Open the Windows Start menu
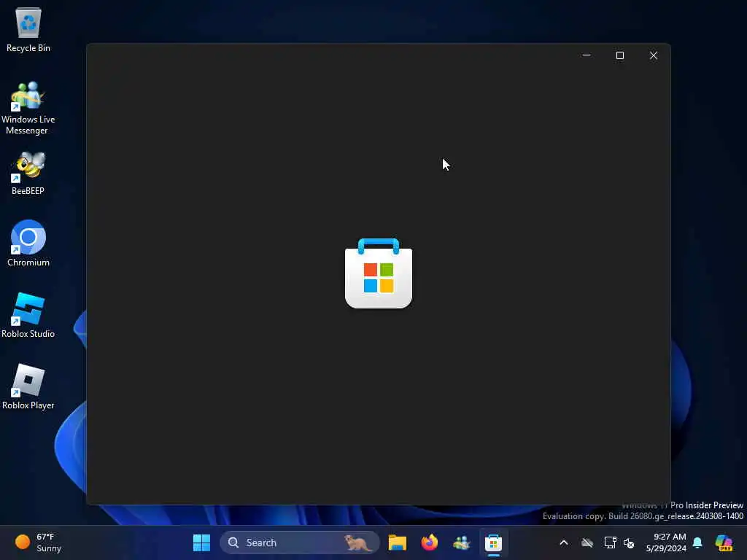747x560 pixels. [201, 542]
